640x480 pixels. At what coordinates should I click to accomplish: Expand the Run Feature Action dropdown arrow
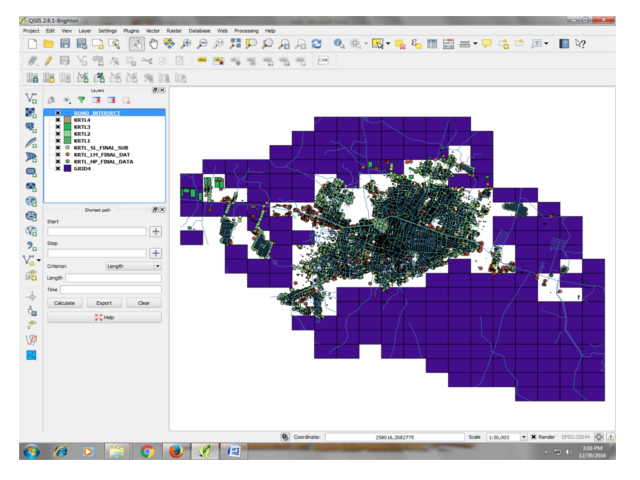coord(366,44)
